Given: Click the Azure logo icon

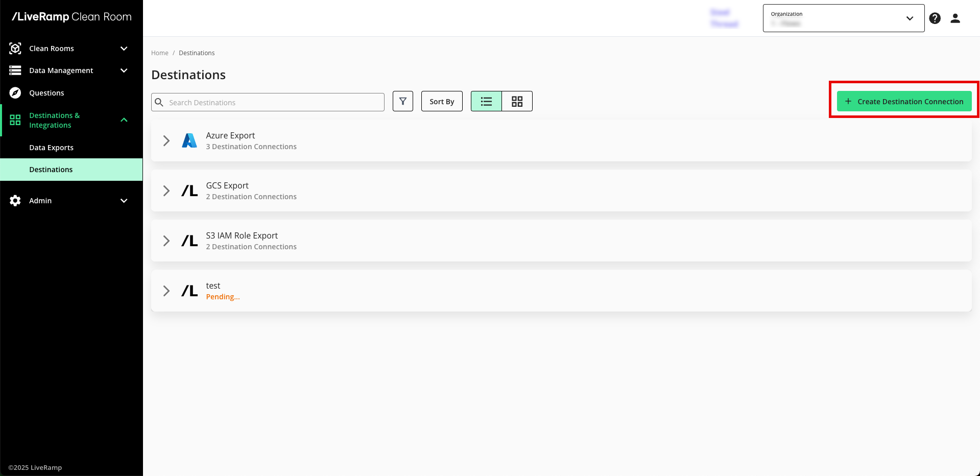Looking at the screenshot, I should pos(189,140).
